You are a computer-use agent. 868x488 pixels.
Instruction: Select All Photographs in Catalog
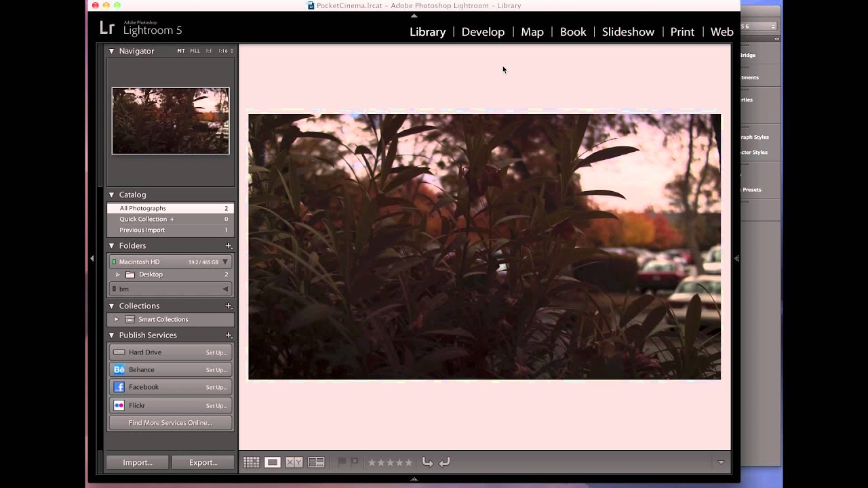pyautogui.click(x=170, y=208)
